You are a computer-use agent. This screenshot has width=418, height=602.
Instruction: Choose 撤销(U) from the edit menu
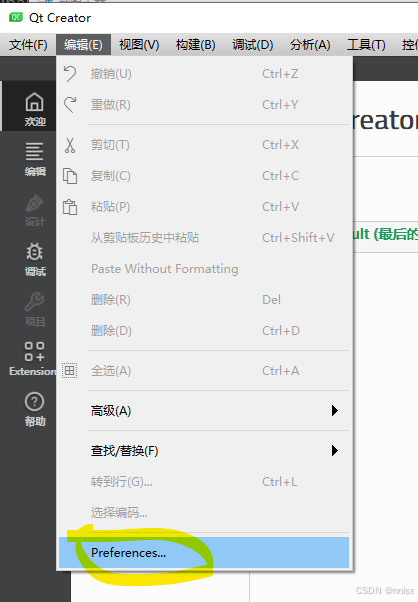pos(204,73)
